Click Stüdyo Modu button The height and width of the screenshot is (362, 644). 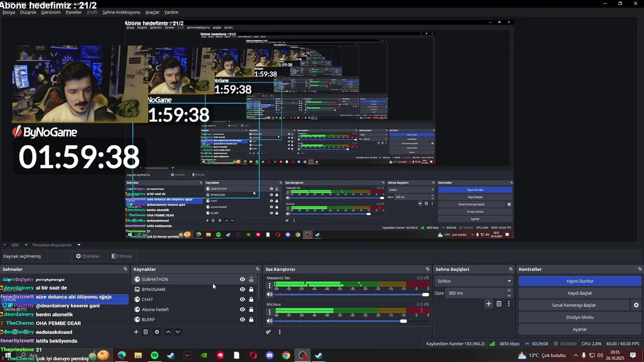point(580,317)
